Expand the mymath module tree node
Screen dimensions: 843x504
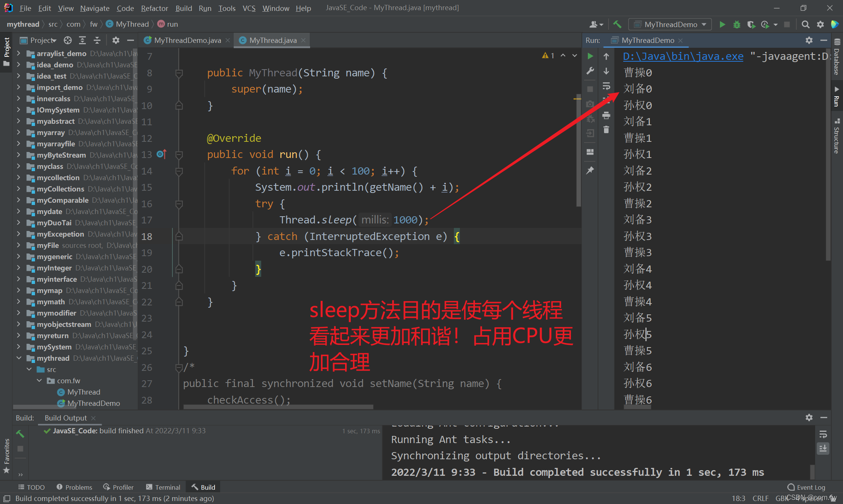[x=19, y=302]
